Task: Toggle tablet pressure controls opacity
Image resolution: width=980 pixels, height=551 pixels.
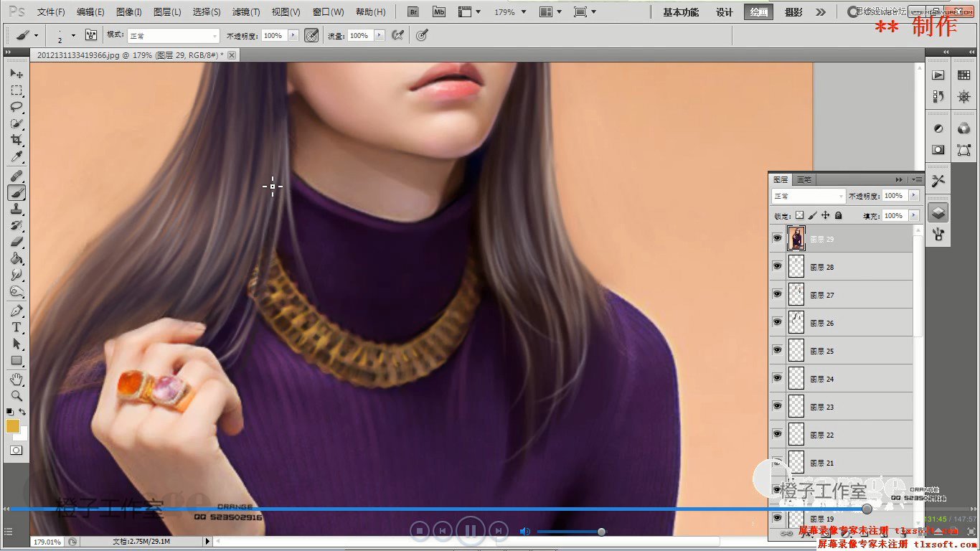Action: pos(311,35)
